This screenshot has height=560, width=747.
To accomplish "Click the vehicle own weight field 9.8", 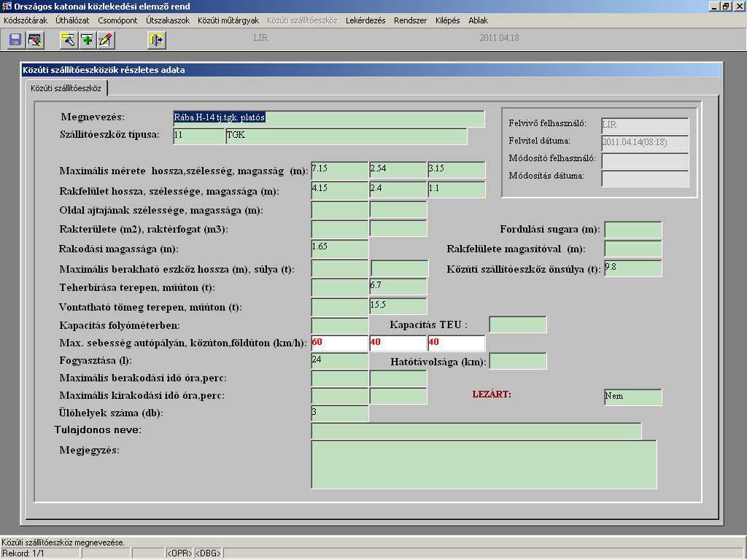I will pyautogui.click(x=633, y=268).
